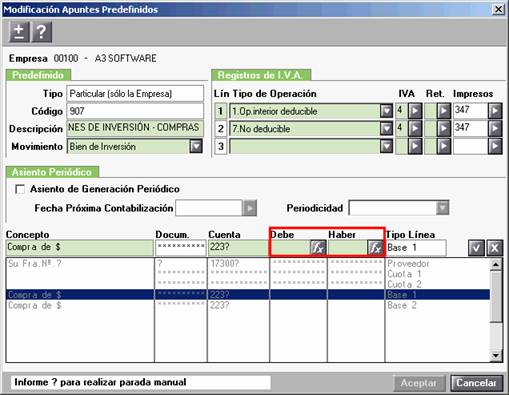The width and height of the screenshot is (509, 395).
Task: Select the 'Base 2' line row
Action: tap(248, 305)
